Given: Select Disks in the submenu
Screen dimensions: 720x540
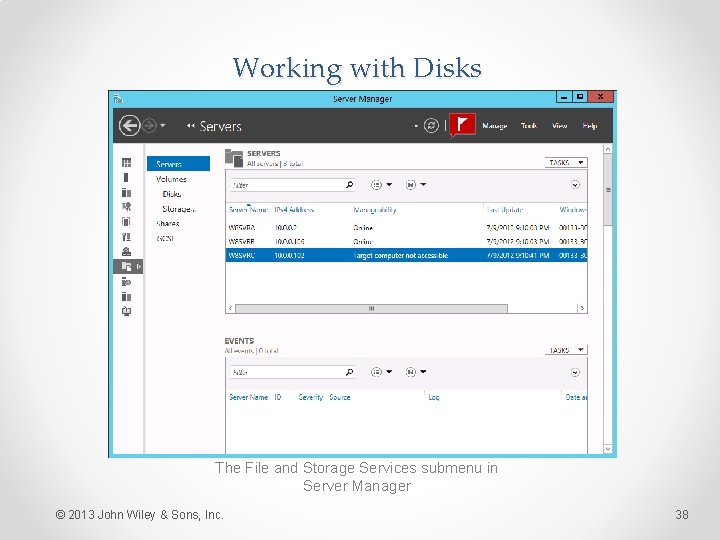Looking at the screenshot, I should 172,194.
